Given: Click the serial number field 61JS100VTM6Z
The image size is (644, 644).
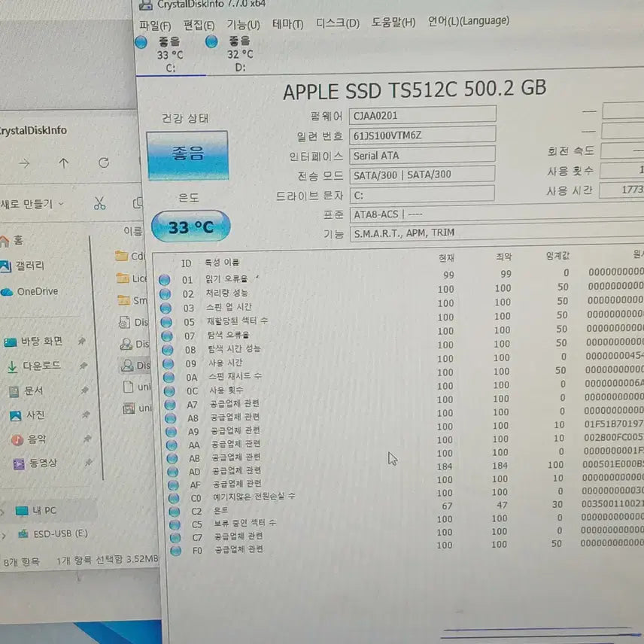Looking at the screenshot, I should (423, 135).
